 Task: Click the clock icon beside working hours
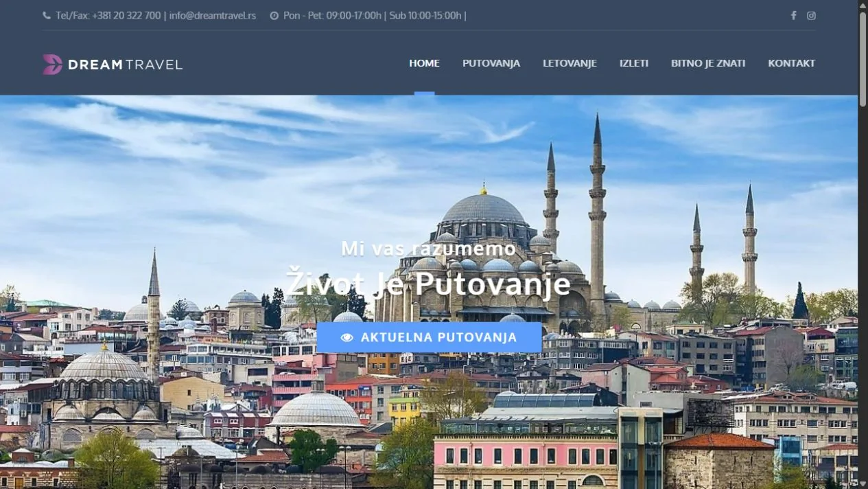[x=274, y=15]
